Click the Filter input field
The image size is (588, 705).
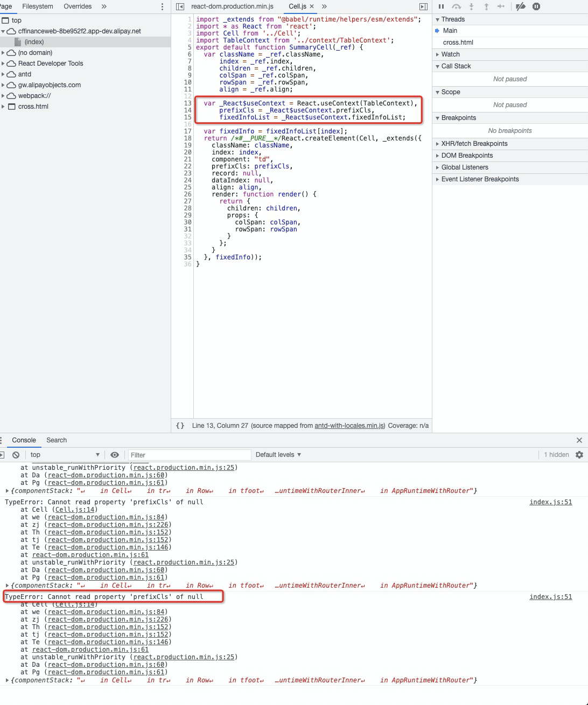coord(188,455)
